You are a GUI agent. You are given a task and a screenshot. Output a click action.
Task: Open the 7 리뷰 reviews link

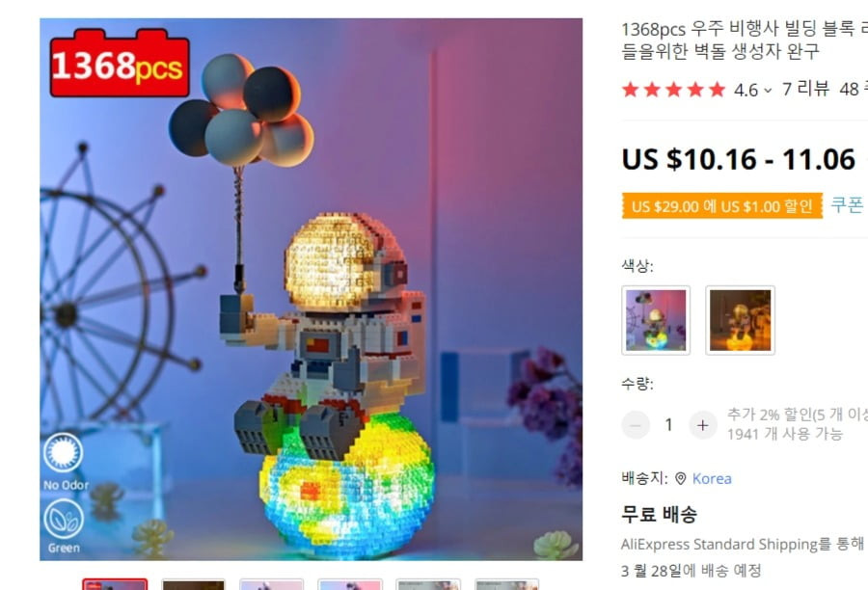click(x=805, y=89)
